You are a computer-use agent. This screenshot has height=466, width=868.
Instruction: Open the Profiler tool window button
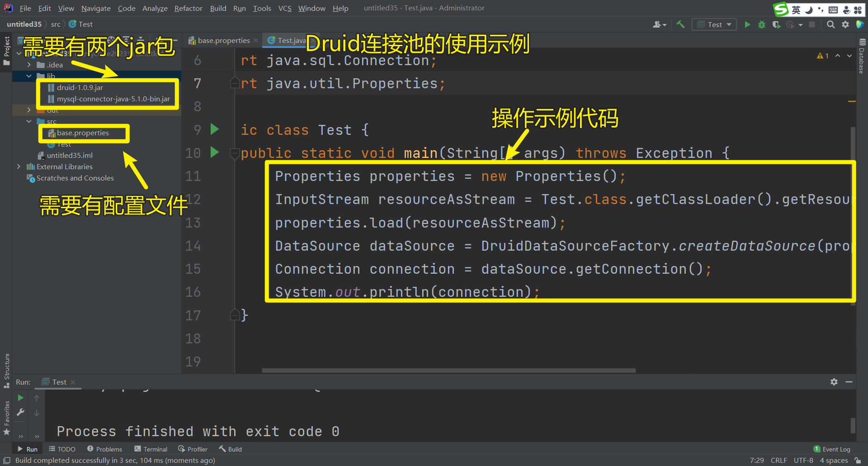pos(193,449)
